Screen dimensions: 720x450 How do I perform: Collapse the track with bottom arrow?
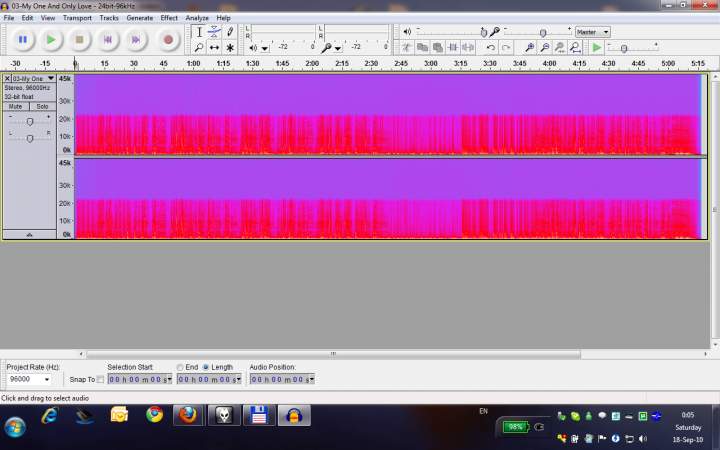29,235
